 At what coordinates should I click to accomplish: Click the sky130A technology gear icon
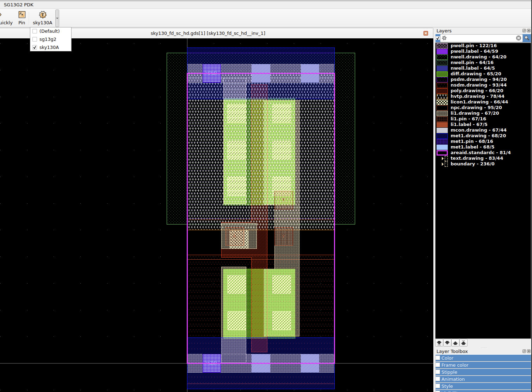coord(43,15)
